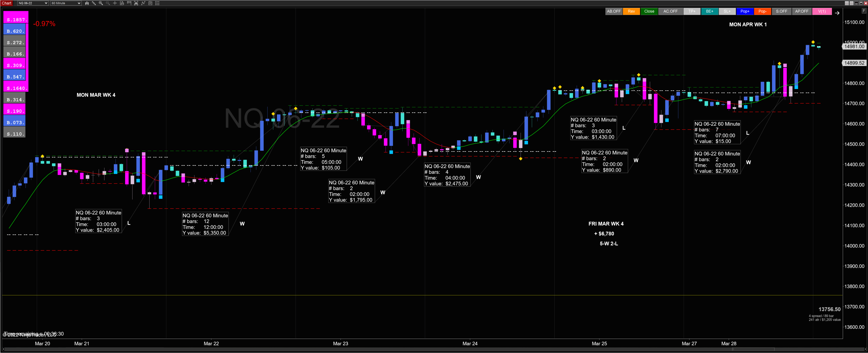
Task: Click the red Chart tab label
Action: pos(7,3)
